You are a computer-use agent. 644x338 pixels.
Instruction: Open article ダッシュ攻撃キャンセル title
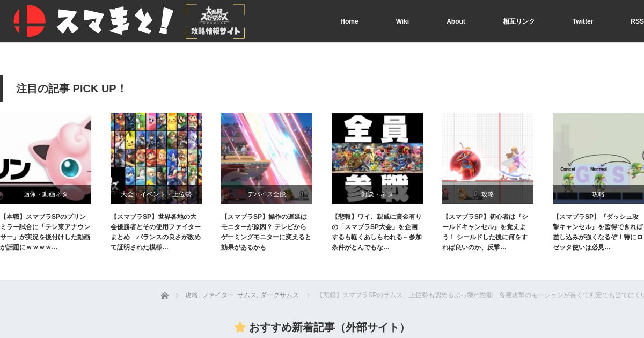[x=598, y=232]
